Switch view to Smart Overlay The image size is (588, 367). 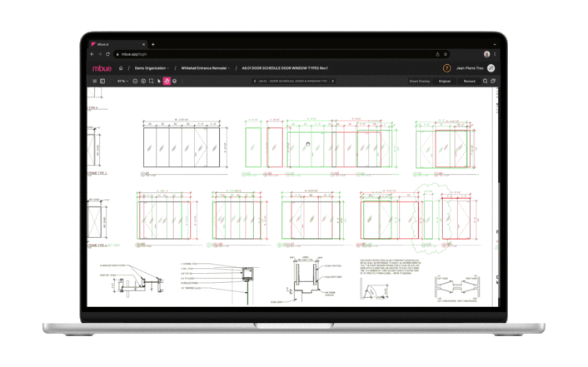click(x=419, y=82)
